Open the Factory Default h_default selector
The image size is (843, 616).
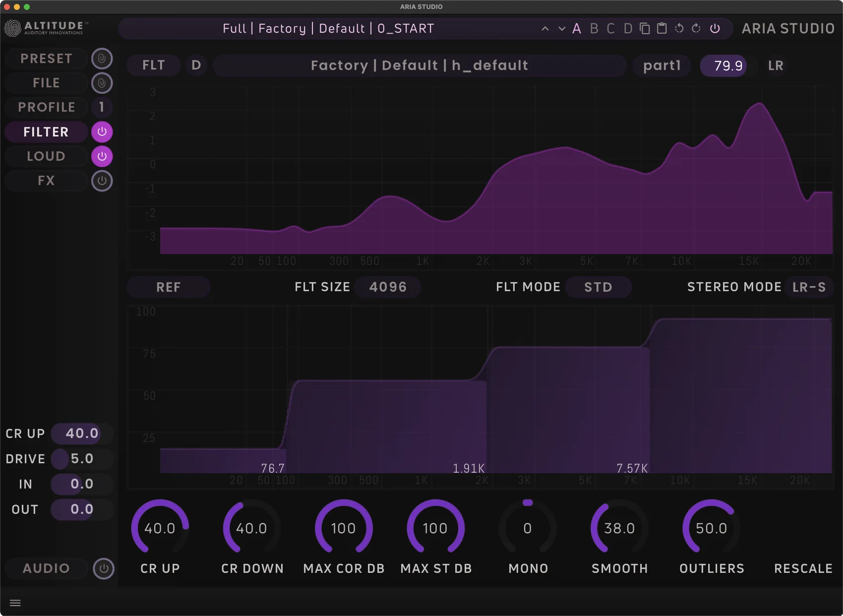pyautogui.click(x=419, y=65)
